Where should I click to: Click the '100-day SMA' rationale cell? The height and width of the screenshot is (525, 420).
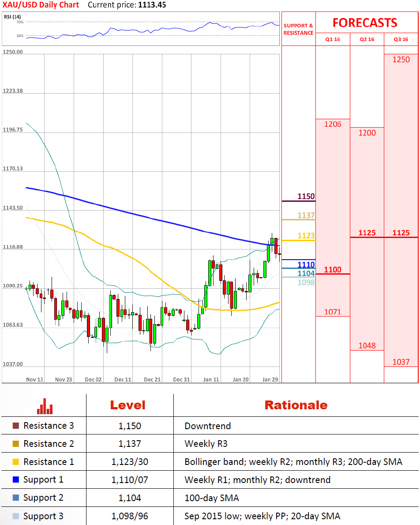tap(211, 498)
